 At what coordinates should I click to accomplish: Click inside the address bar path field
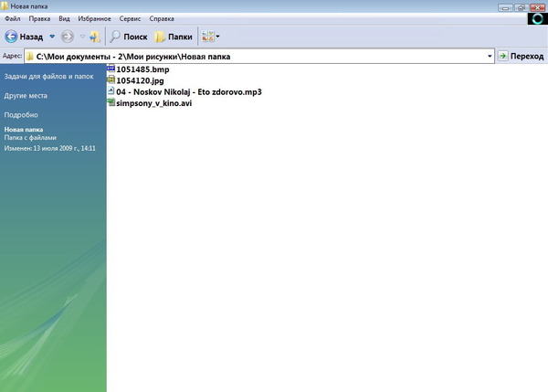tap(259, 57)
